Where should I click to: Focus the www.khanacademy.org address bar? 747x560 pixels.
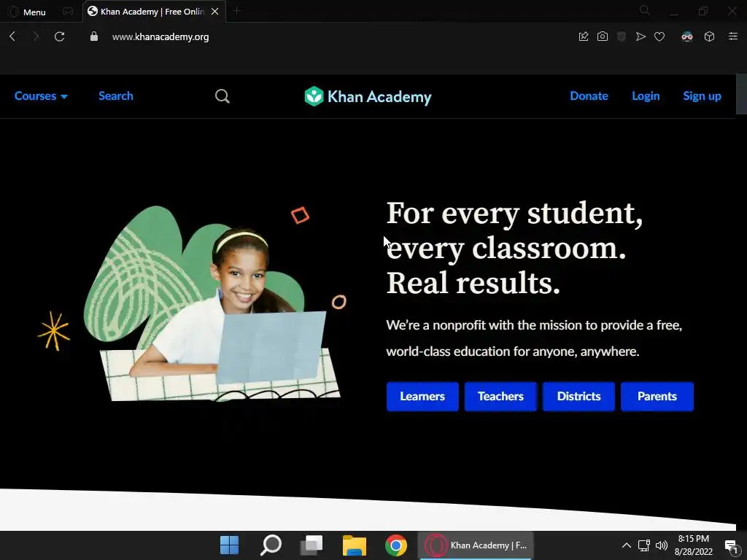160,36
